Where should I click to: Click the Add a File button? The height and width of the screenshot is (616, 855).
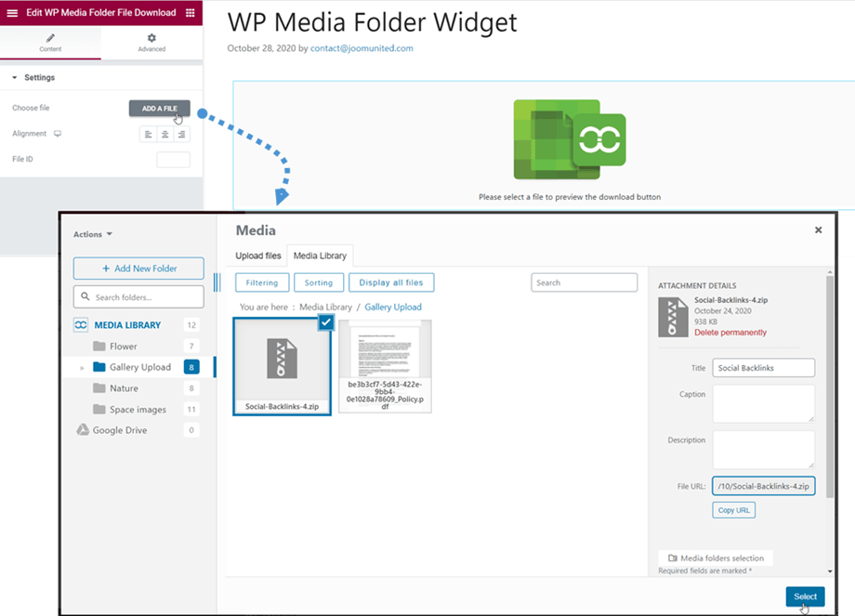pyautogui.click(x=159, y=109)
